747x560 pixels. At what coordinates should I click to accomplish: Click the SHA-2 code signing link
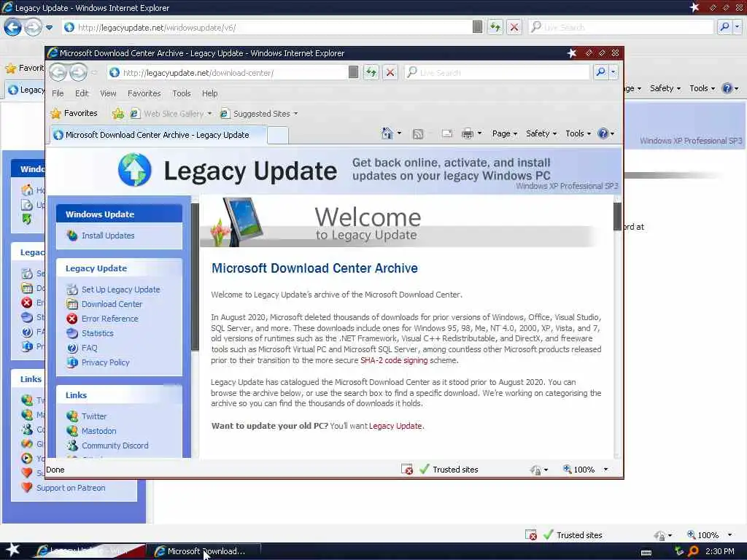(x=394, y=360)
